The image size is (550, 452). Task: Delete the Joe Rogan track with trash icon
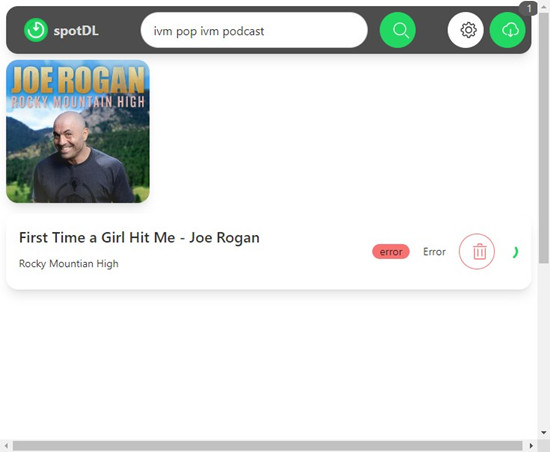coord(477,251)
